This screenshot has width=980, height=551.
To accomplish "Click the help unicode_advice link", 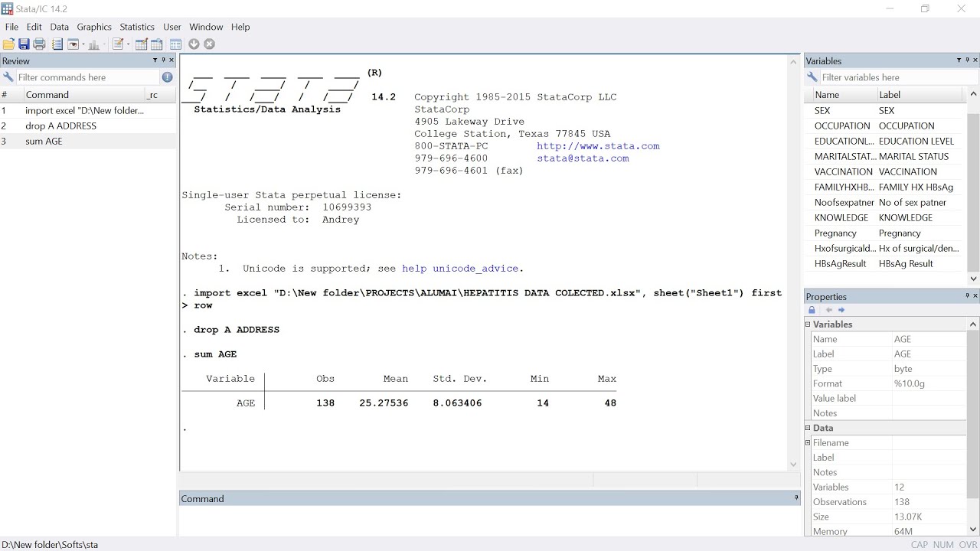I will (460, 269).
